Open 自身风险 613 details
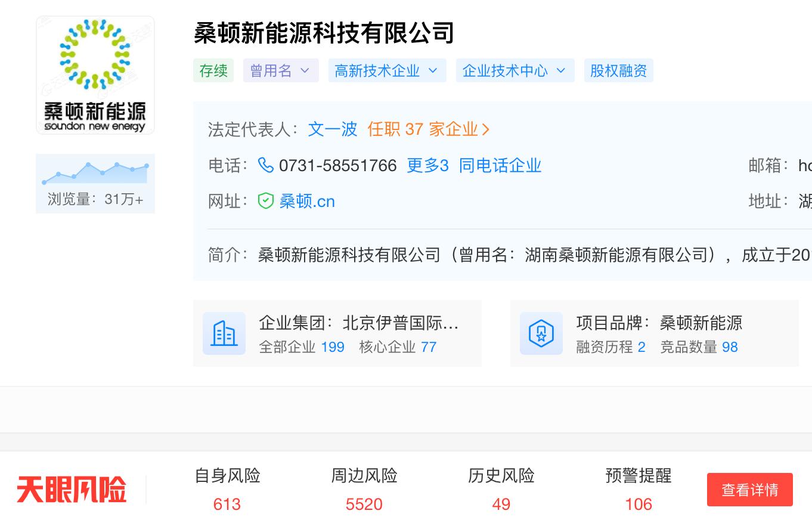Screen dimensions: 812x526 [x=227, y=490]
